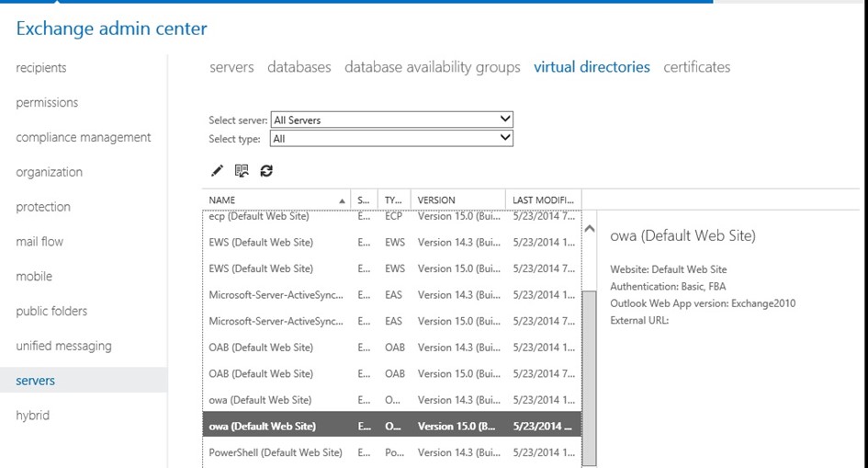Click Outlook Web App version: Exchange2010 text
This screenshot has width=868, height=468.
click(703, 303)
